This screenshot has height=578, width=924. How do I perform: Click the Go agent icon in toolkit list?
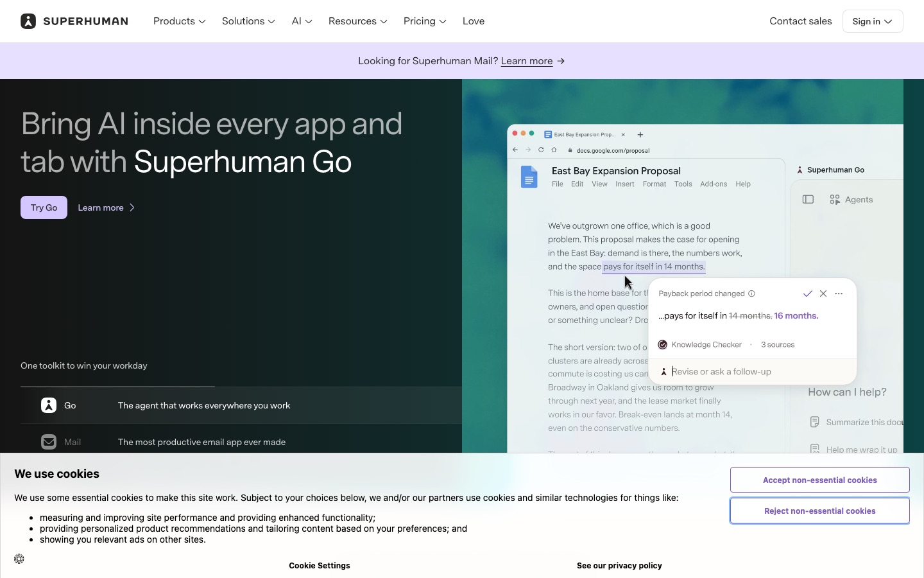tap(49, 405)
